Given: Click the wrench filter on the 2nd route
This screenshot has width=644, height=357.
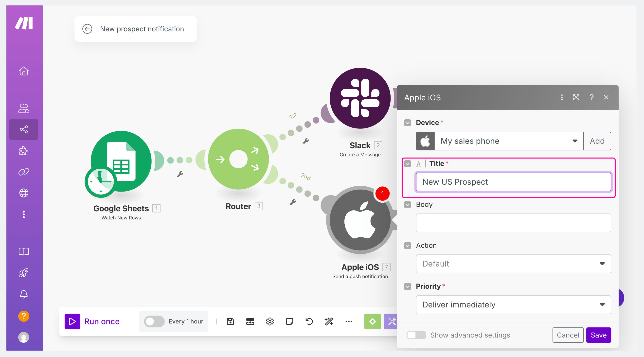Looking at the screenshot, I should coord(293,202).
